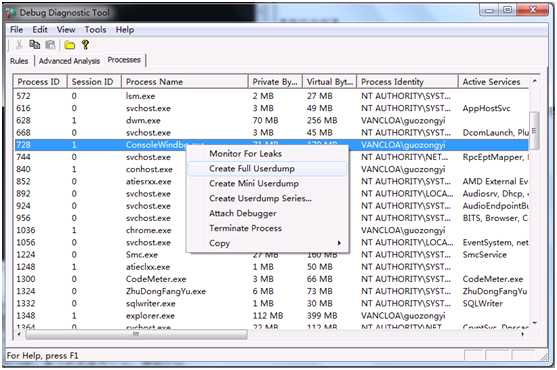The width and height of the screenshot is (557, 370).
Task: Select the lsm.exe process row
Action: click(271, 96)
